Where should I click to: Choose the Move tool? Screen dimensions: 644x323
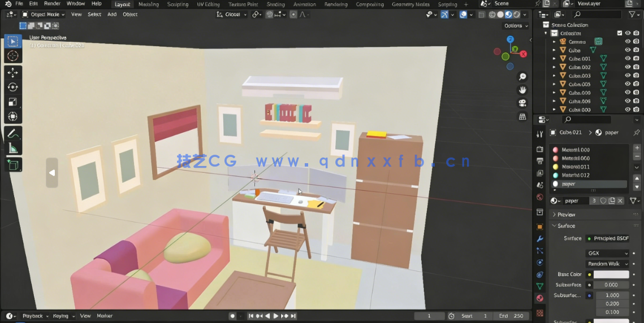13,73
